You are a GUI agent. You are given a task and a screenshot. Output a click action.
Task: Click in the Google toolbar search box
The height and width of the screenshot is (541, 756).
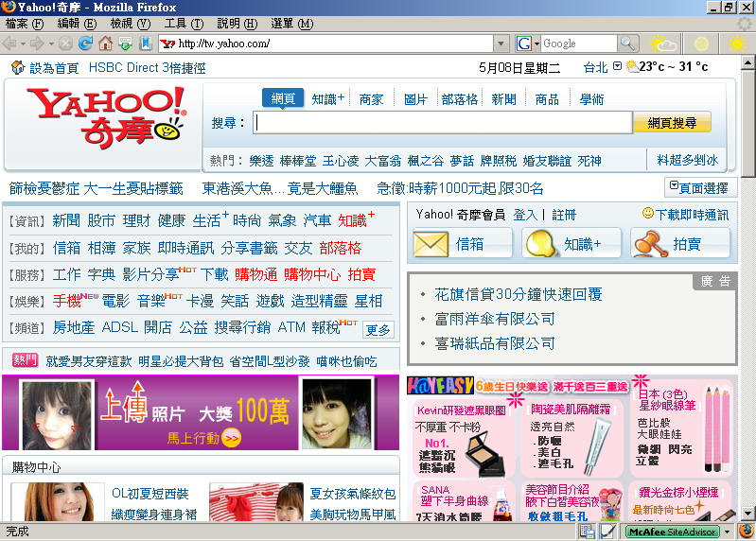click(578, 44)
